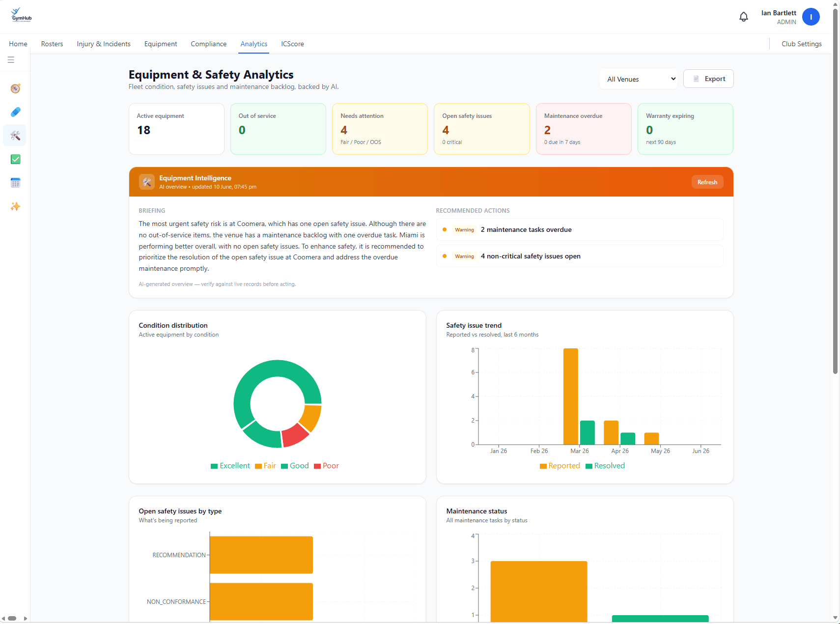Click the red Poor donut segment
Image resolution: width=840 pixels, height=624 pixels.
(295, 435)
